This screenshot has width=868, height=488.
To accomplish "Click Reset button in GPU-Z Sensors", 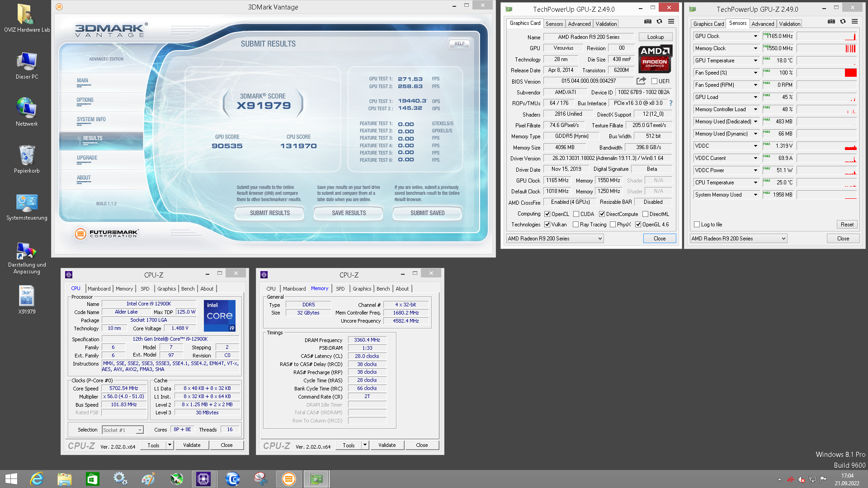I will 847,225.
